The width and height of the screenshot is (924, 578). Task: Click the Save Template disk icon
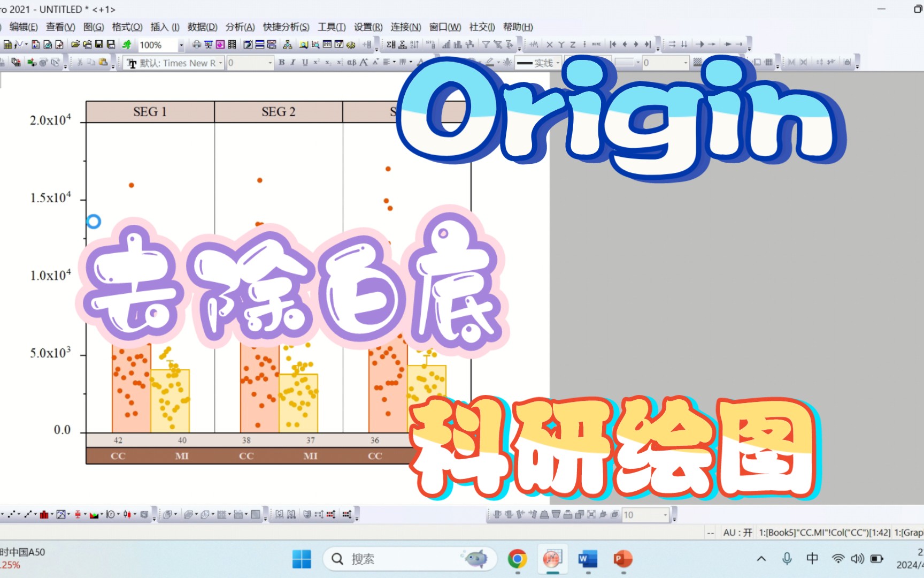pyautogui.click(x=111, y=44)
